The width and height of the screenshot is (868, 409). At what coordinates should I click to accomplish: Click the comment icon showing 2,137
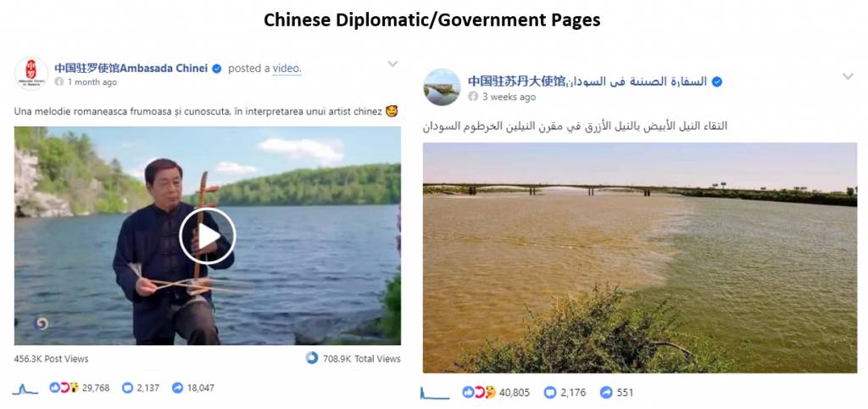127,388
